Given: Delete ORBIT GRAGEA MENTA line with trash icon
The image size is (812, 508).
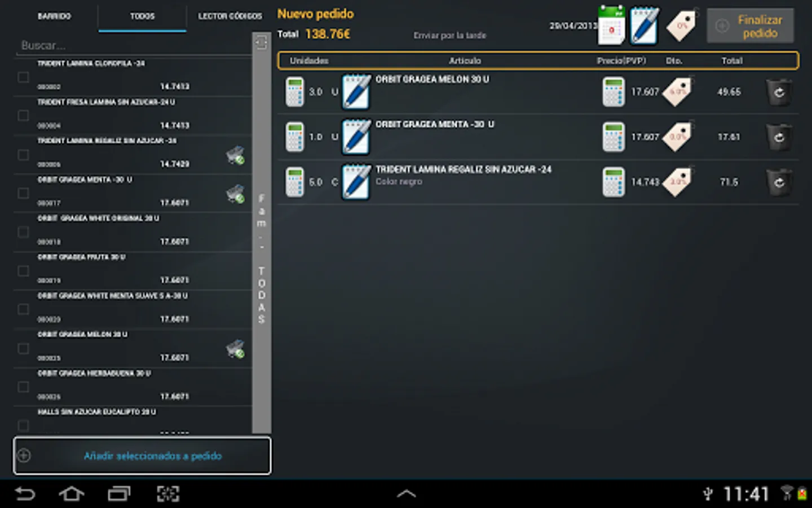Looking at the screenshot, I should tap(779, 137).
